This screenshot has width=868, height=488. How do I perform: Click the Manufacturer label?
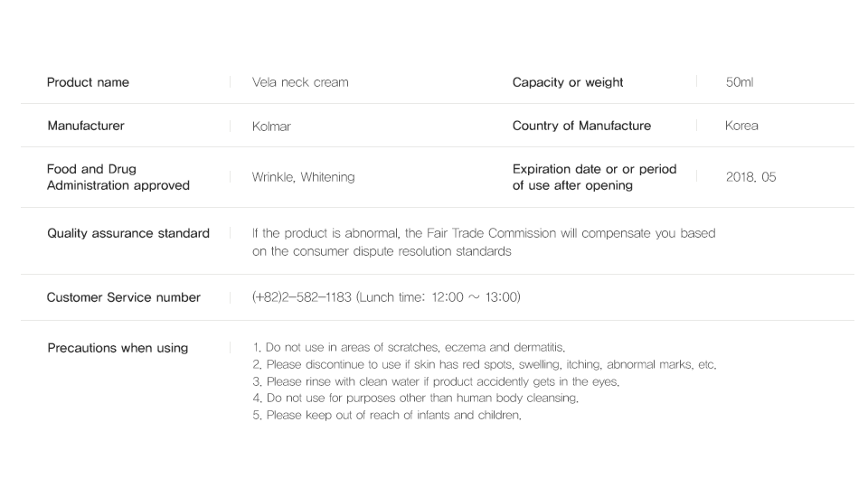tap(86, 126)
